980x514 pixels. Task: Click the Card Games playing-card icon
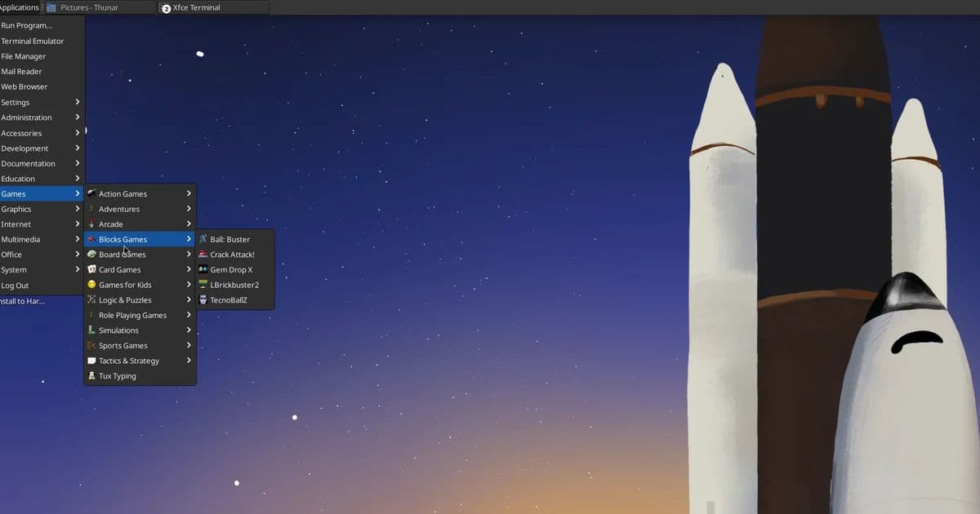pos(91,269)
